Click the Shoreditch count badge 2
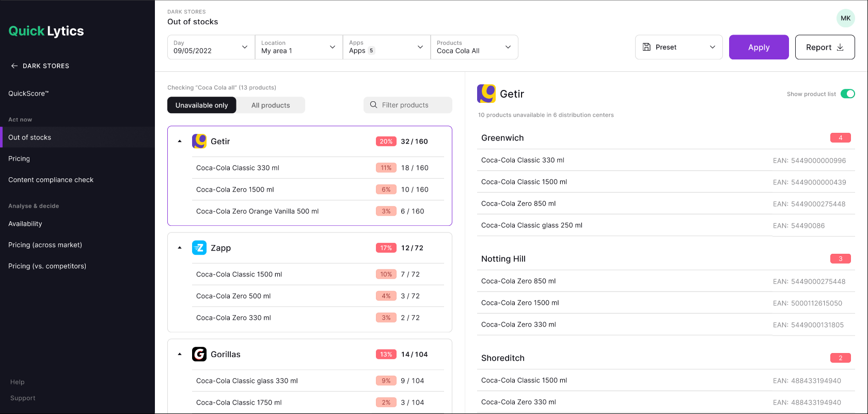868x414 pixels. 840,358
